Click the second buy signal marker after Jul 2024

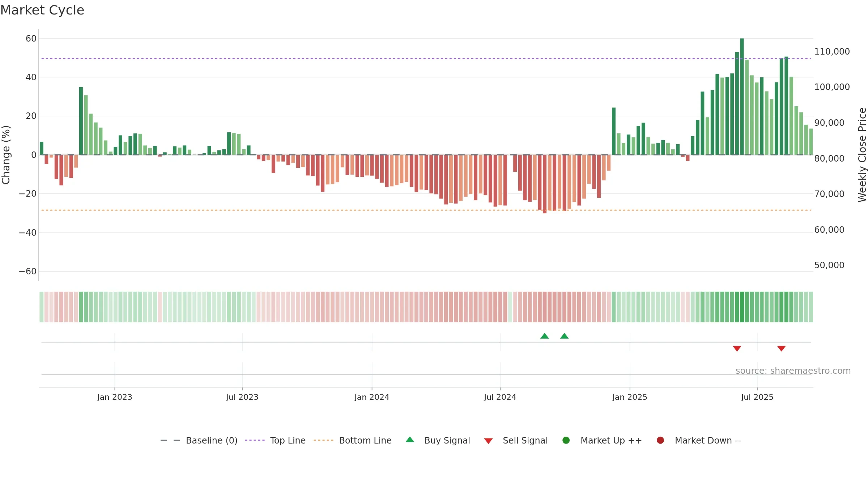564,336
